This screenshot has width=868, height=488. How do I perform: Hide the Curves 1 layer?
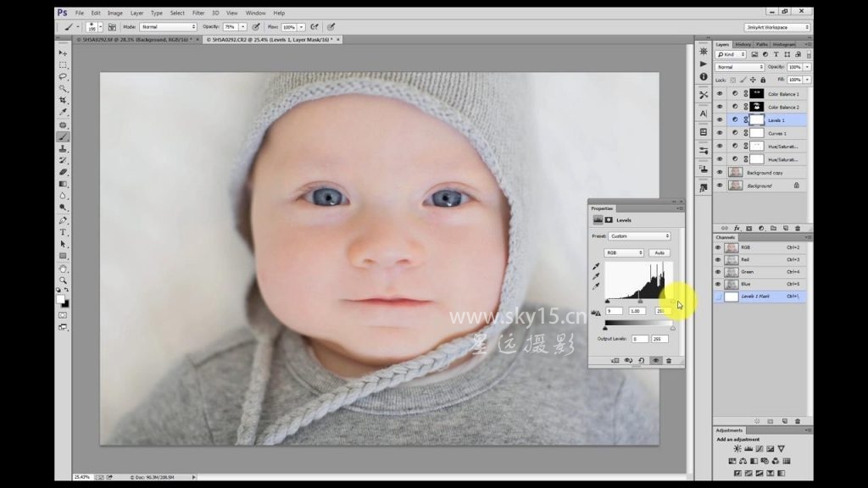(720, 133)
